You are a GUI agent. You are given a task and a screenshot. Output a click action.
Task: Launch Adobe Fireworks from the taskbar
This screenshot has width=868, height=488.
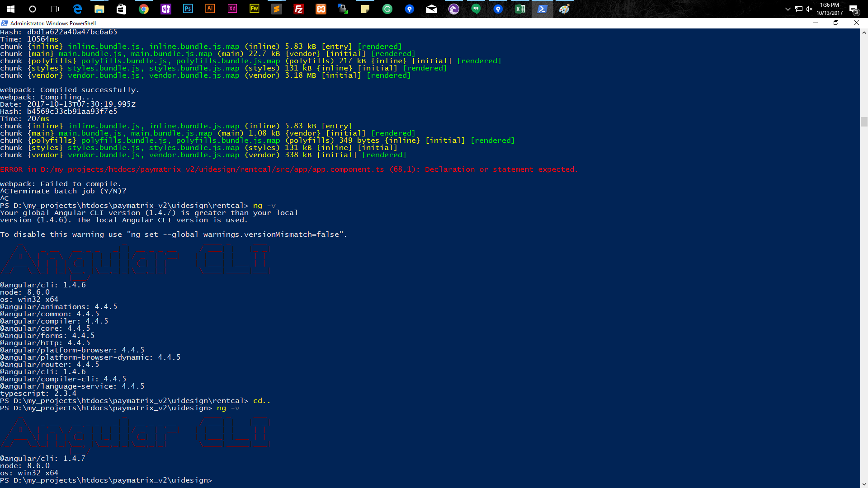click(255, 9)
